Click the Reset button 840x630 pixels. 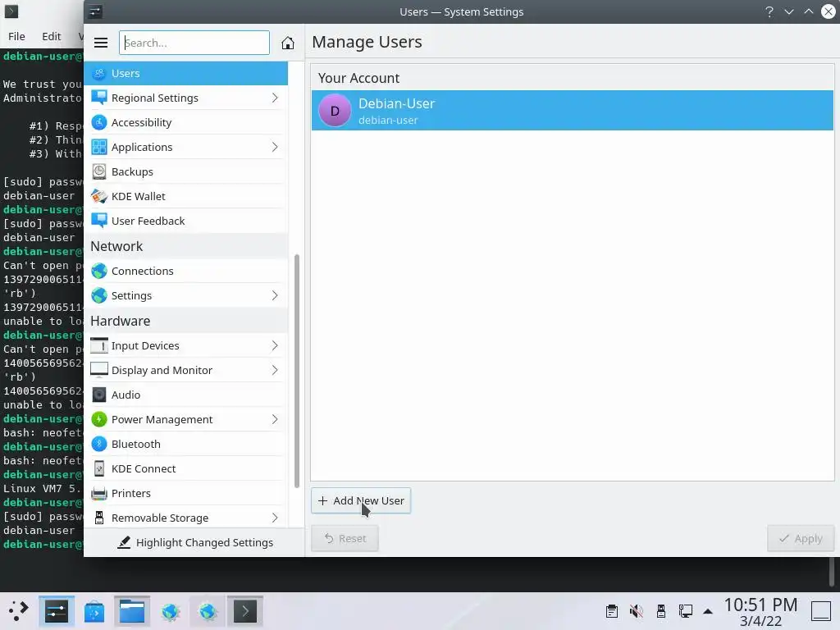click(x=345, y=538)
